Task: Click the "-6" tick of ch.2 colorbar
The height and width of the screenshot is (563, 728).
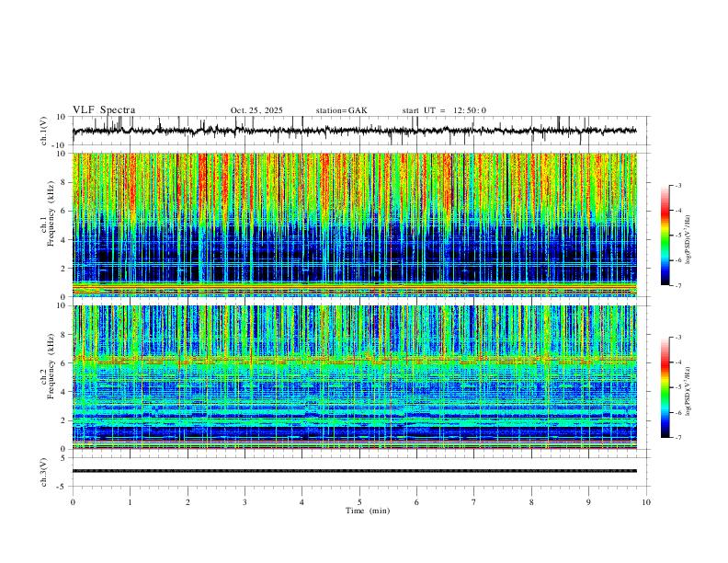Action: [x=677, y=412]
